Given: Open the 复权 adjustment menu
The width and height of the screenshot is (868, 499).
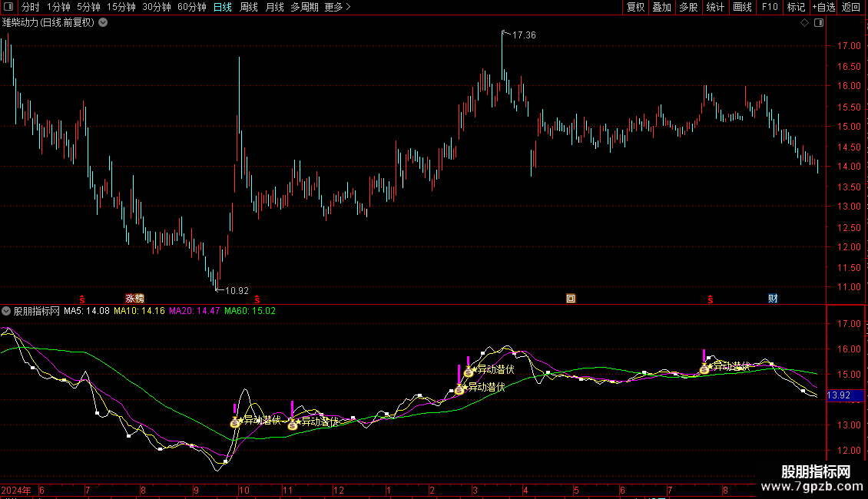Looking at the screenshot, I should coord(635,7).
